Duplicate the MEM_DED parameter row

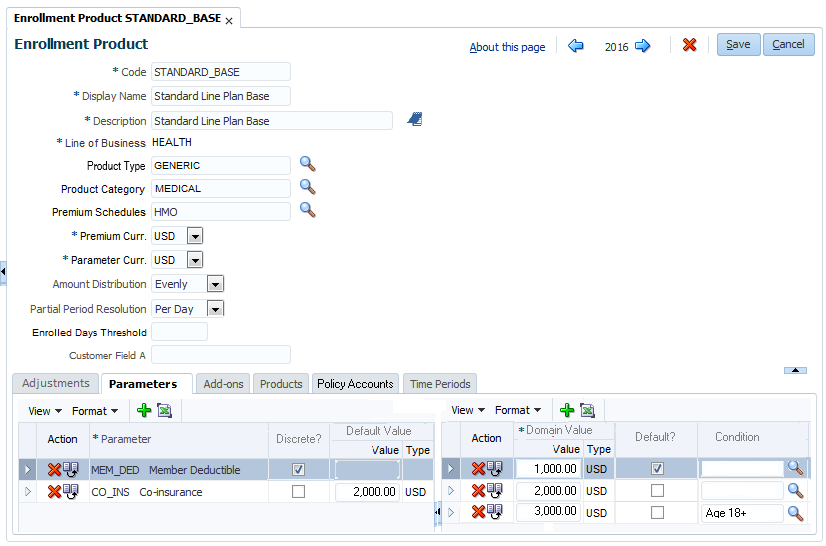pos(71,469)
